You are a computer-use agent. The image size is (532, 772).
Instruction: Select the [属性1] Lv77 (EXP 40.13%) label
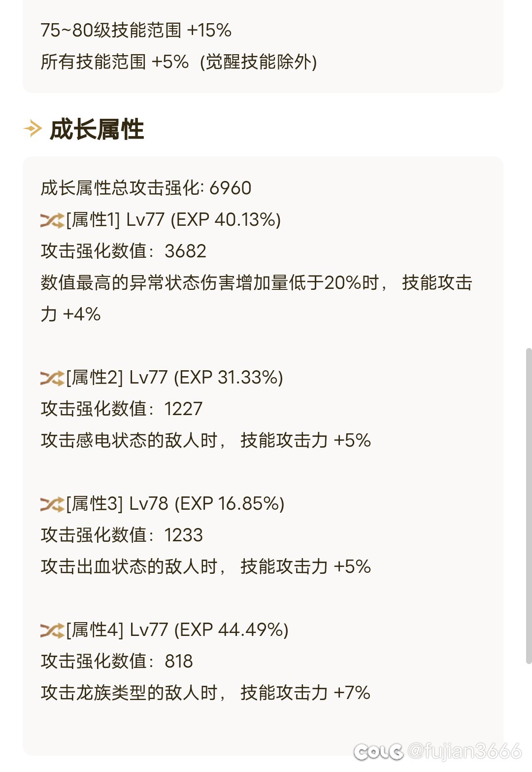pos(173,220)
